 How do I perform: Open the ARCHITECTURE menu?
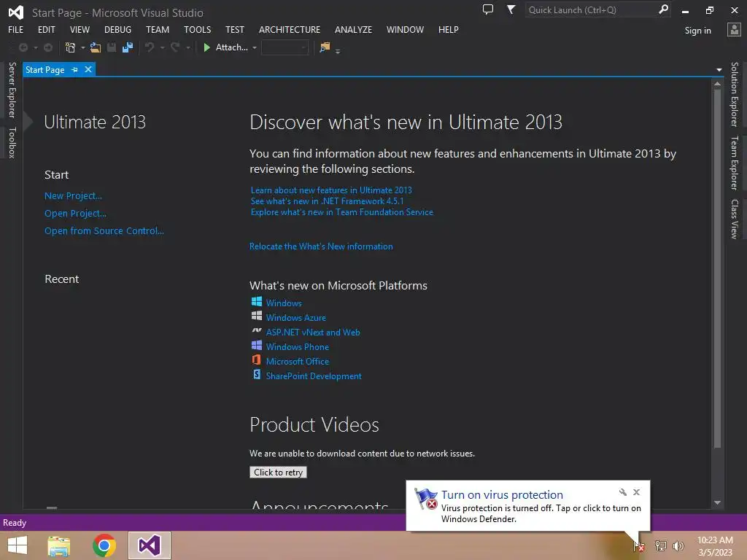tap(290, 29)
